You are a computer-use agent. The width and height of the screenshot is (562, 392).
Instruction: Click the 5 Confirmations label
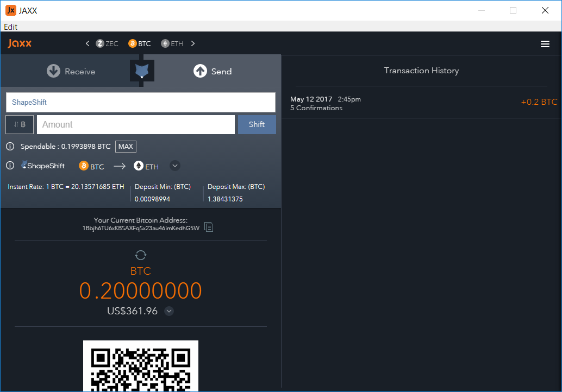(316, 108)
